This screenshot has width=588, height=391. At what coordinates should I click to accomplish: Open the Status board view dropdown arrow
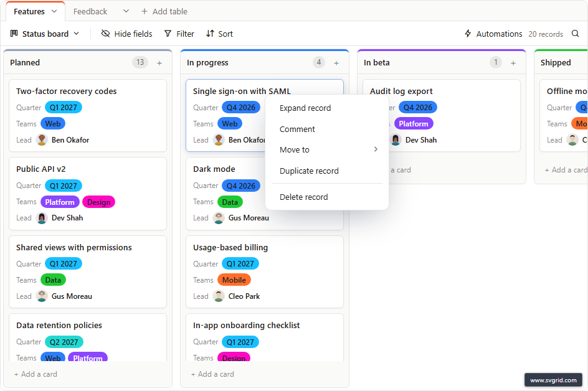tap(77, 34)
